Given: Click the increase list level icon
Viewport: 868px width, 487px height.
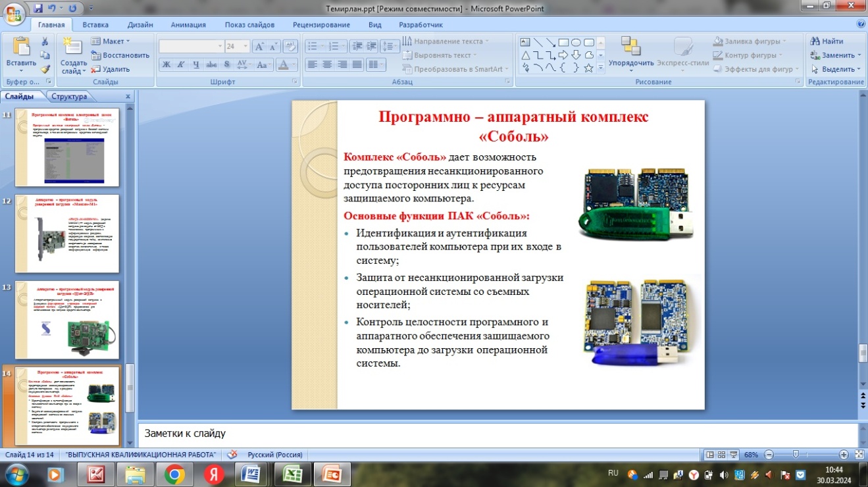Looking at the screenshot, I should 372,47.
